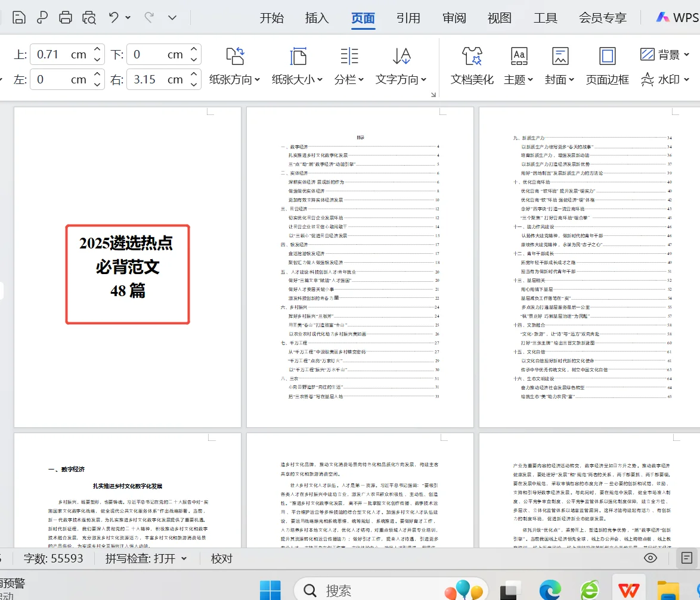This screenshot has width=700, height=600.
Task: Decrease the top margin with down arrow
Action: 97,60
